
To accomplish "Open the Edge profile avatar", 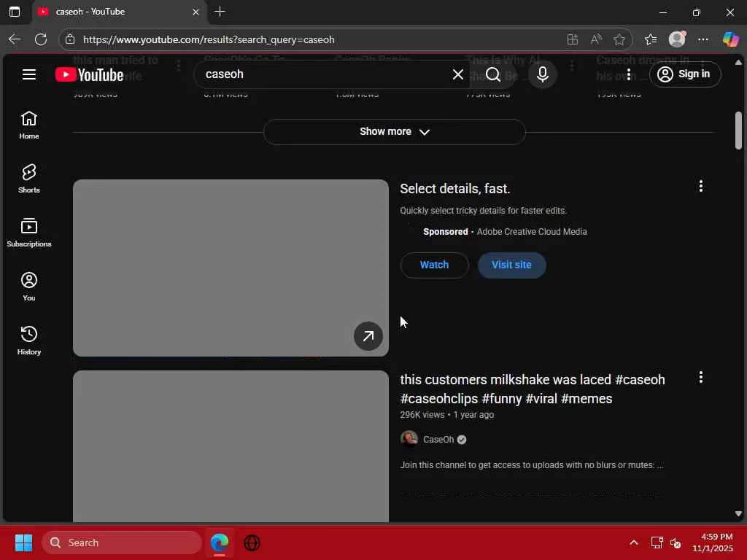I will coord(677,39).
